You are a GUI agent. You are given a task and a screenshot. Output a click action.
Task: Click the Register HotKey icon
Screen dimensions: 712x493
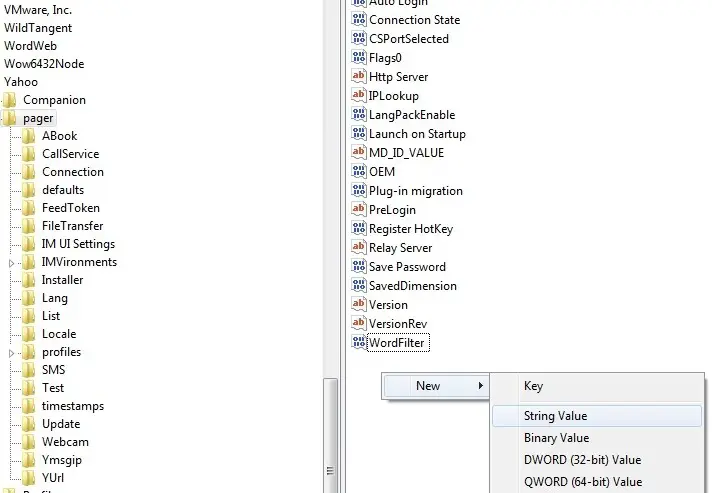click(359, 229)
